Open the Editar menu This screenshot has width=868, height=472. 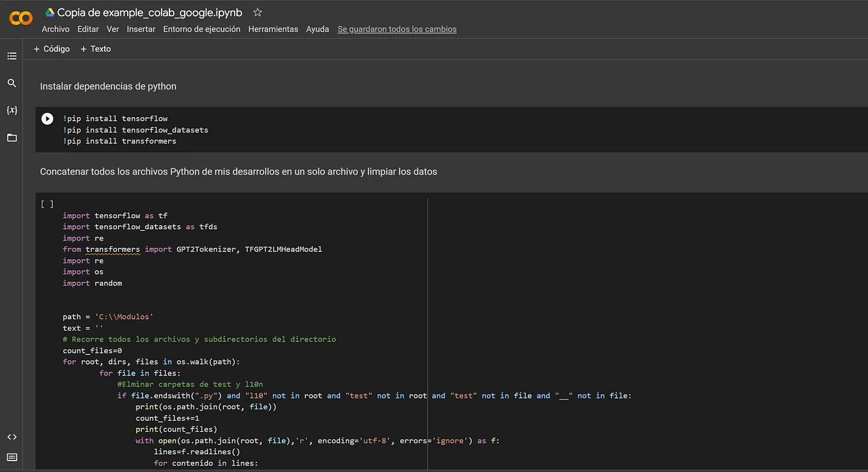(x=88, y=29)
